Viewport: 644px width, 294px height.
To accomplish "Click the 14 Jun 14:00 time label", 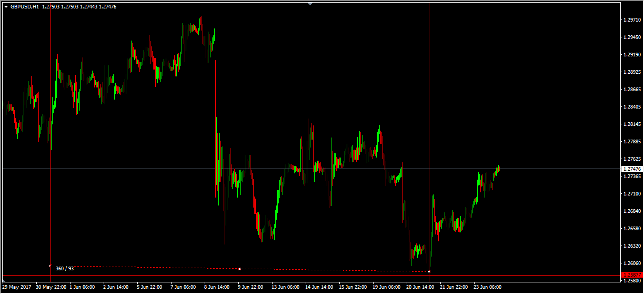I will pyautogui.click(x=319, y=288).
